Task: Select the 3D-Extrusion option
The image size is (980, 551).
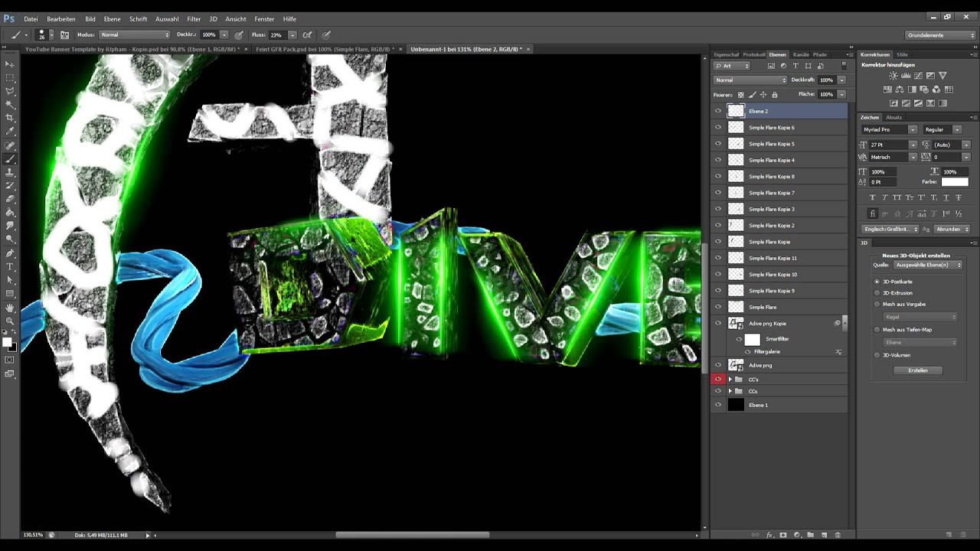Action: tap(877, 293)
